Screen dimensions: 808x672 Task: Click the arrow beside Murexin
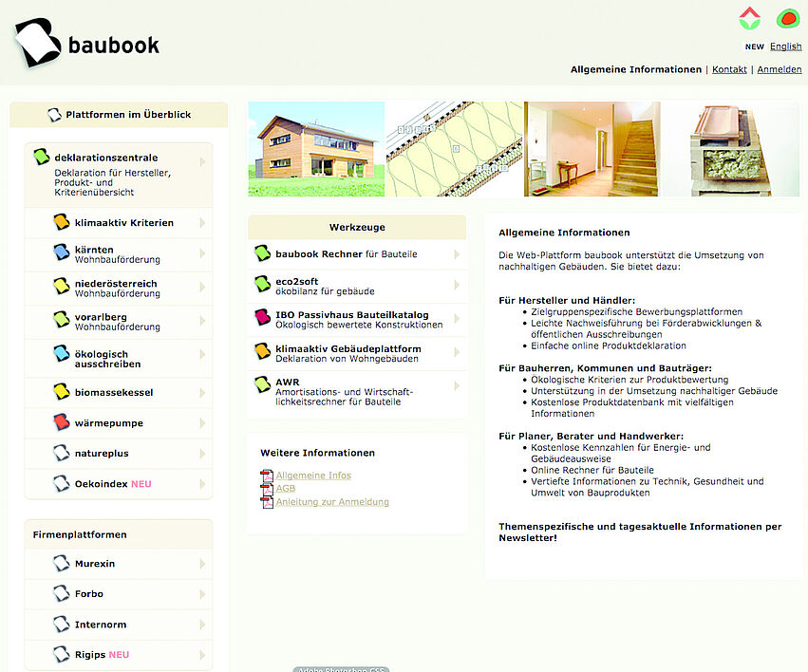pos(202,564)
